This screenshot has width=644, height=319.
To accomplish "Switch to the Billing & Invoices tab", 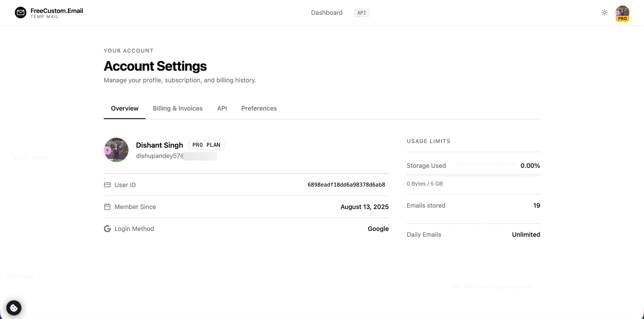I will pyautogui.click(x=177, y=109).
